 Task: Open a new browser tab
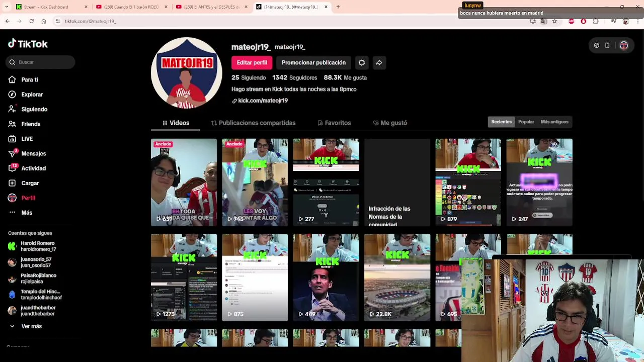pos(338,7)
